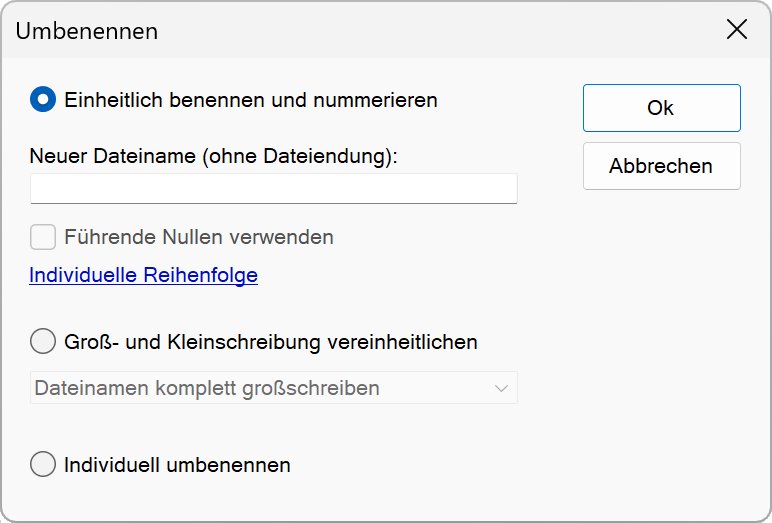Open the 'Dateinamen komplett großschreiben' combo box
This screenshot has height=523, width=772.
[x=260, y=388]
